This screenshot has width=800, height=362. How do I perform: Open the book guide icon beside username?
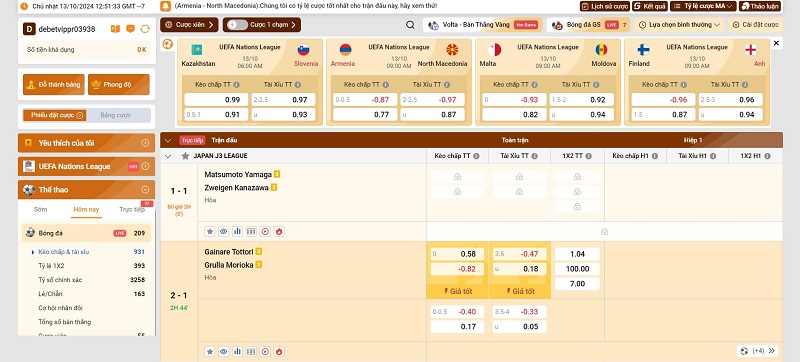(x=115, y=29)
